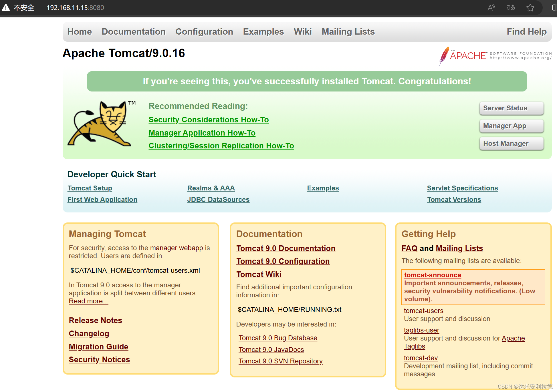Open Realms & AAA link
The image size is (557, 392).
coord(211,188)
